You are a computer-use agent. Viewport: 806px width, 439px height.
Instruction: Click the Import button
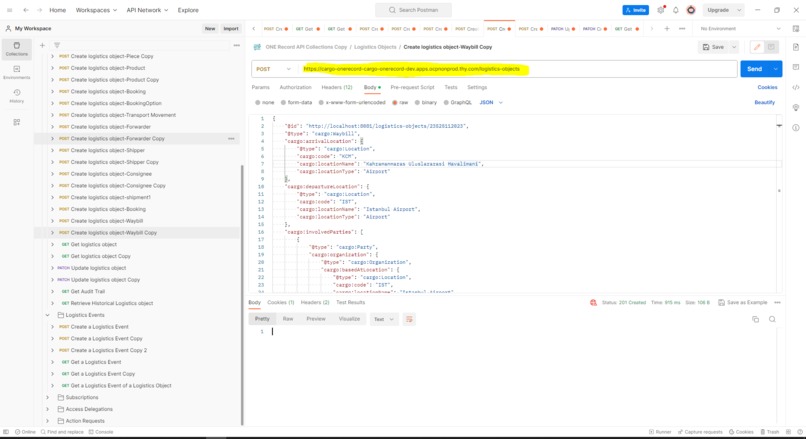point(231,29)
